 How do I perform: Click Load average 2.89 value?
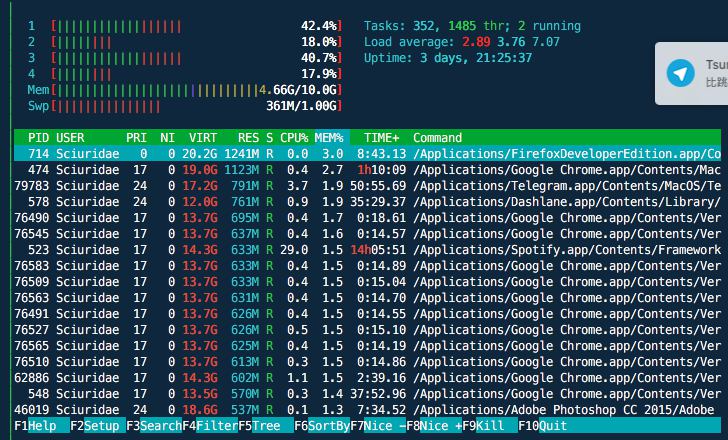tap(476, 42)
